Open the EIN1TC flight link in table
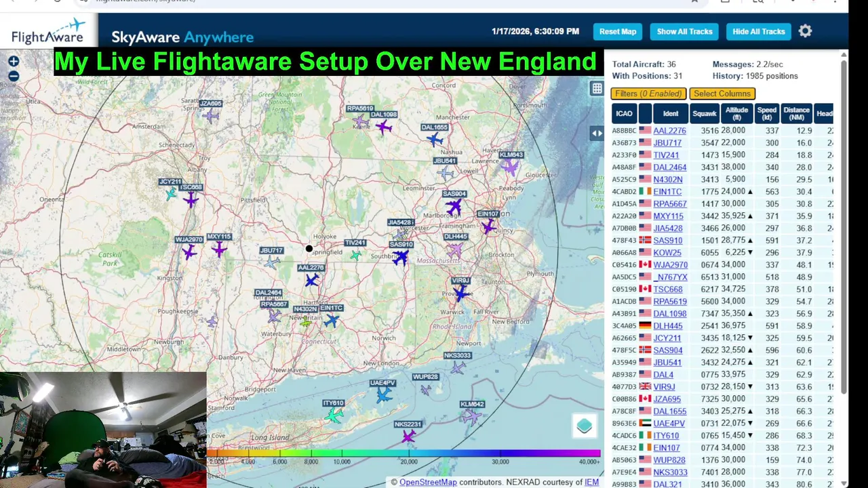 click(x=667, y=192)
